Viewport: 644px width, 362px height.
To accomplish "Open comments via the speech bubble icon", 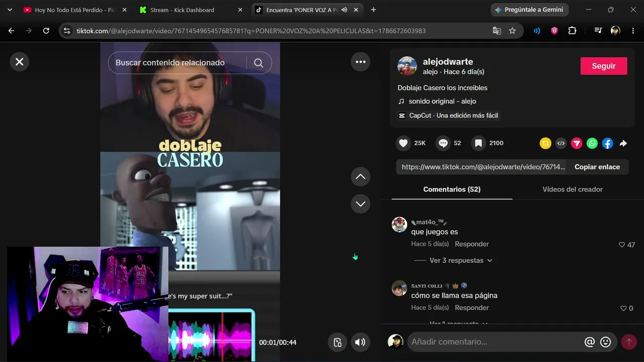I will click(443, 143).
